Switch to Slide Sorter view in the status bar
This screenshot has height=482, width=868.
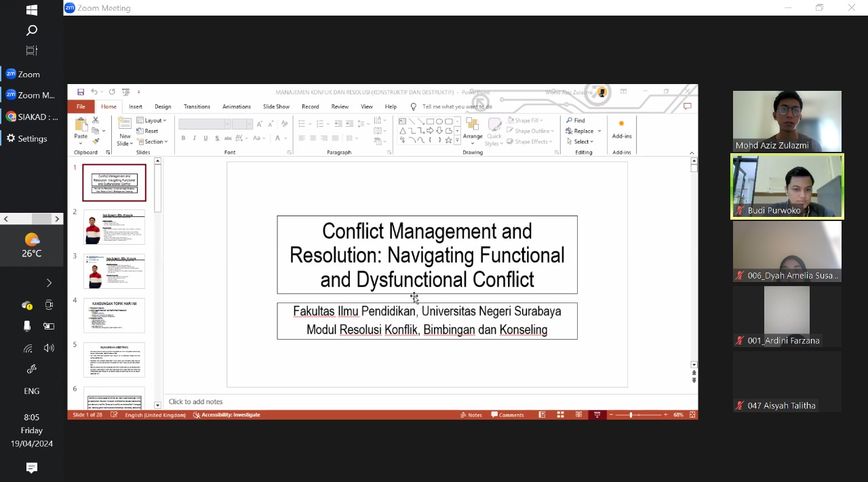(560, 415)
